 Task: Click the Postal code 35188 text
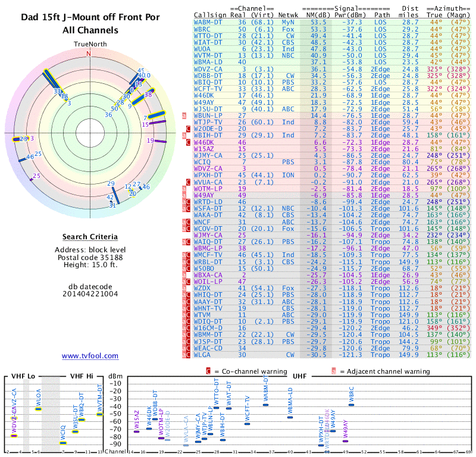(89, 257)
